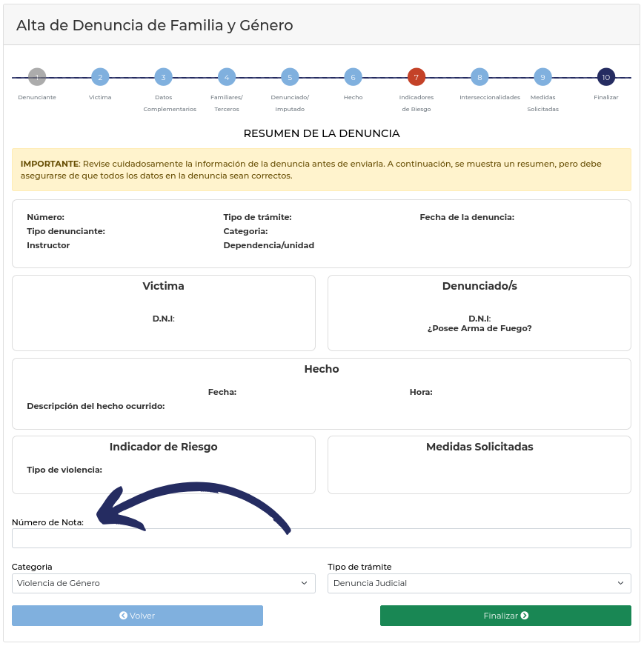Open step 4 Familiares/Terceros circle
Screen dimensions: 644x649
tap(227, 77)
